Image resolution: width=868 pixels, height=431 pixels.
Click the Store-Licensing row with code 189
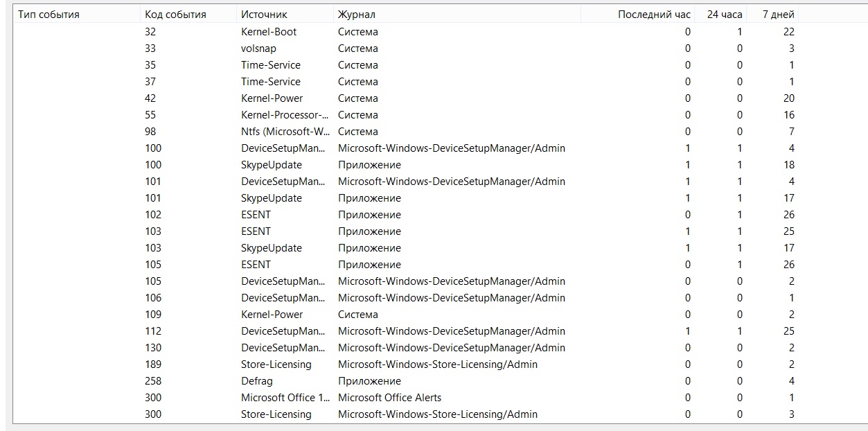pos(276,364)
